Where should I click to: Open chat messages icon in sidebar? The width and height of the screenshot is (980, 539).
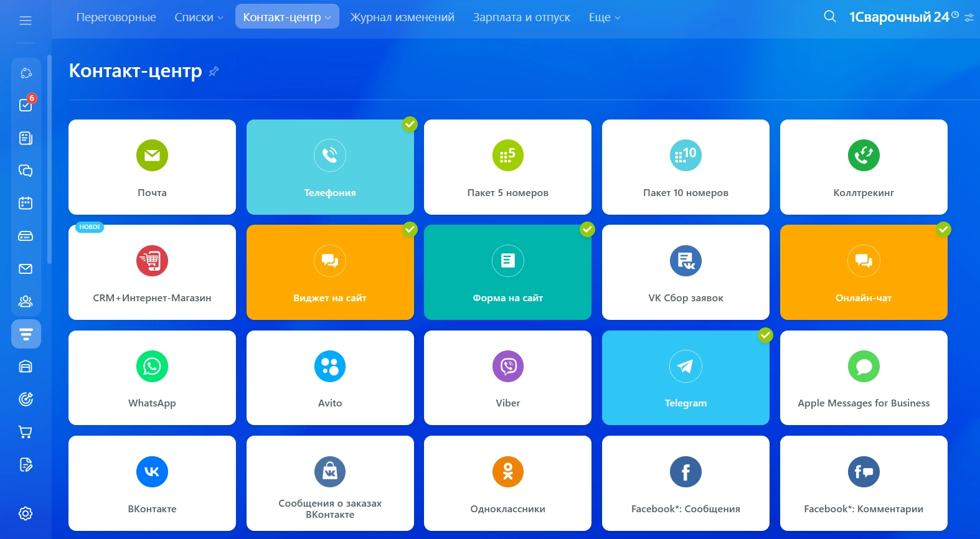tap(26, 171)
